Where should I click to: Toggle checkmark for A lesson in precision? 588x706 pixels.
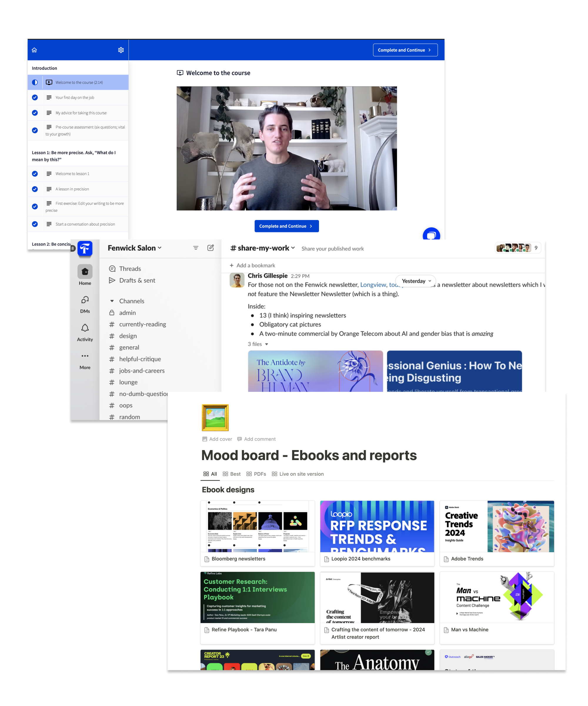[x=35, y=189]
